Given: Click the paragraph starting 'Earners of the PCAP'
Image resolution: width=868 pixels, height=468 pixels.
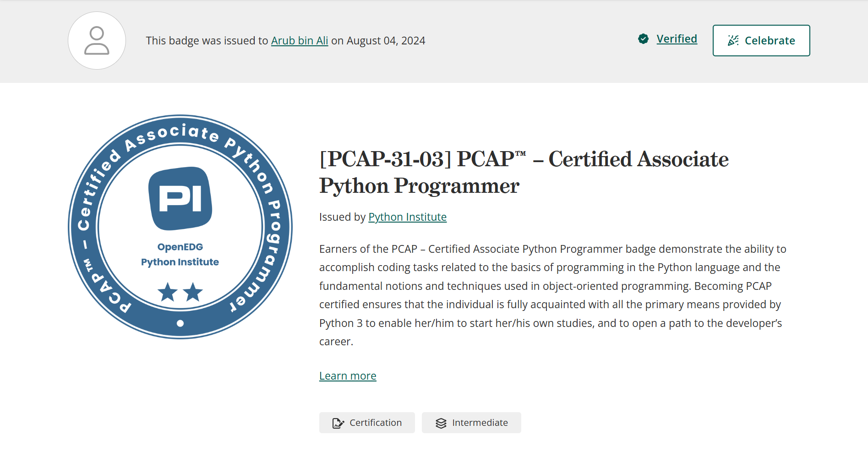Looking at the screenshot, I should [x=552, y=295].
